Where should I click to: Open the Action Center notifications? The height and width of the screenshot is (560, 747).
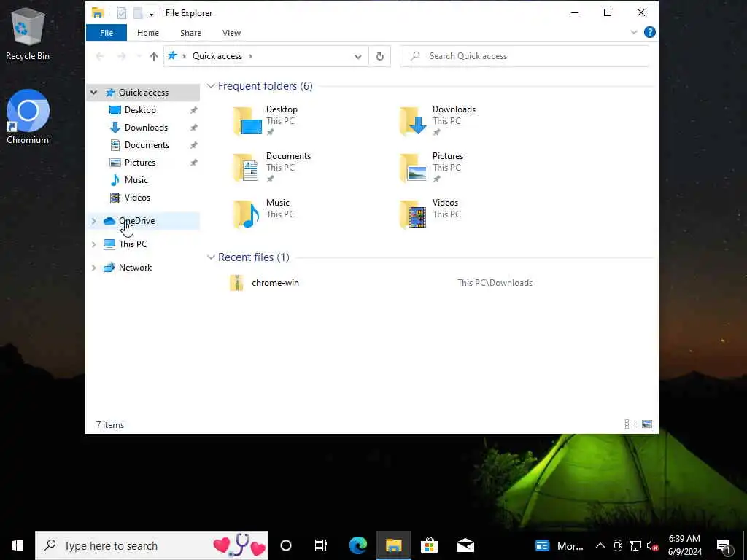point(724,546)
